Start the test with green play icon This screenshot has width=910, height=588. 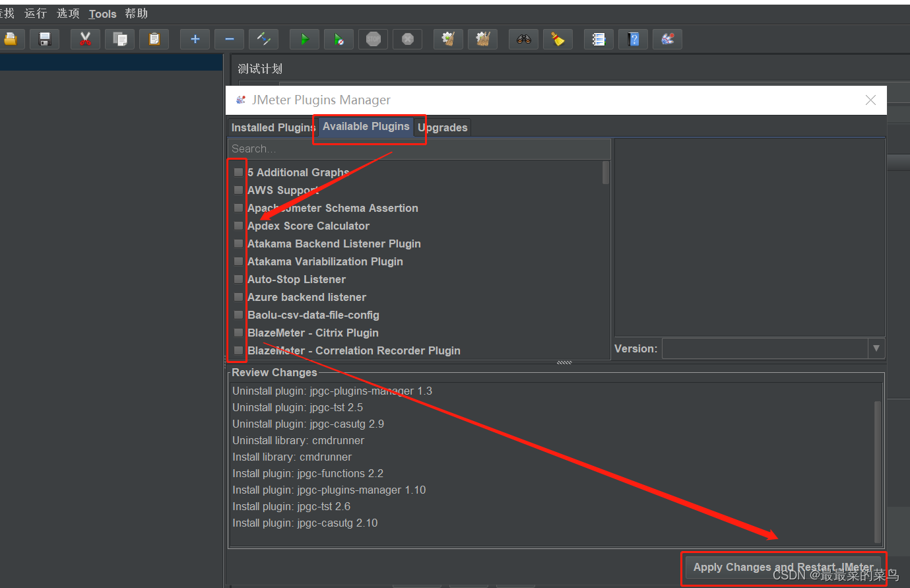(304, 40)
